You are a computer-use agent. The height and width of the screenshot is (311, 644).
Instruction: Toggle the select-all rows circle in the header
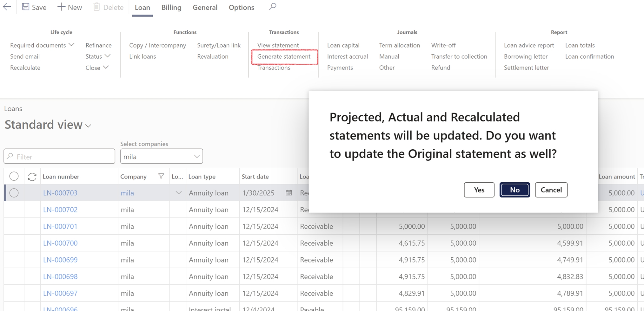tap(14, 176)
